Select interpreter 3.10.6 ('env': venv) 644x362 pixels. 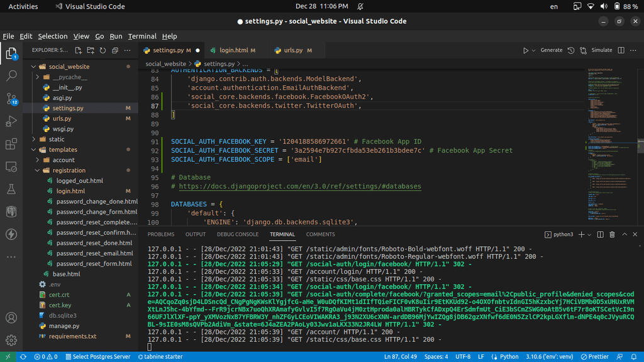549,357
